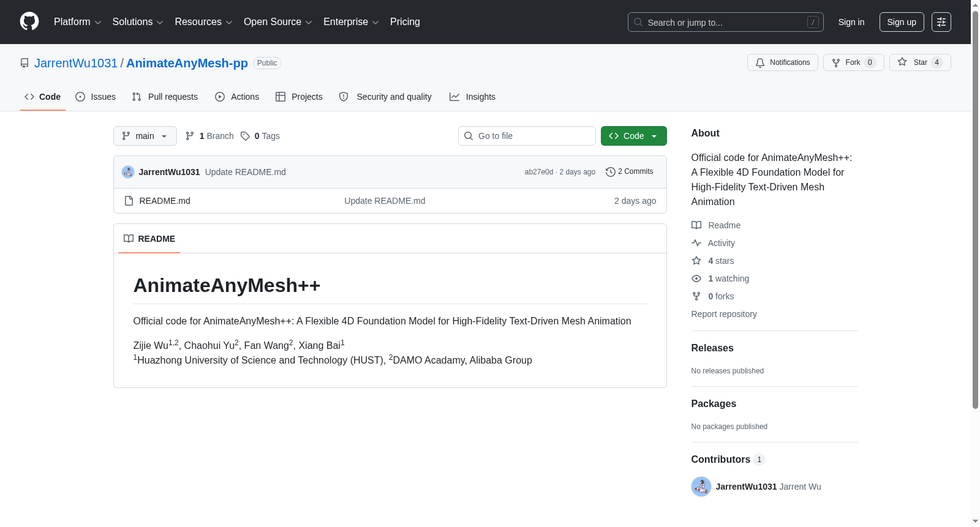This screenshot has width=980, height=527.
Task: Click the history clock icon by 2 Commits
Action: click(x=611, y=172)
